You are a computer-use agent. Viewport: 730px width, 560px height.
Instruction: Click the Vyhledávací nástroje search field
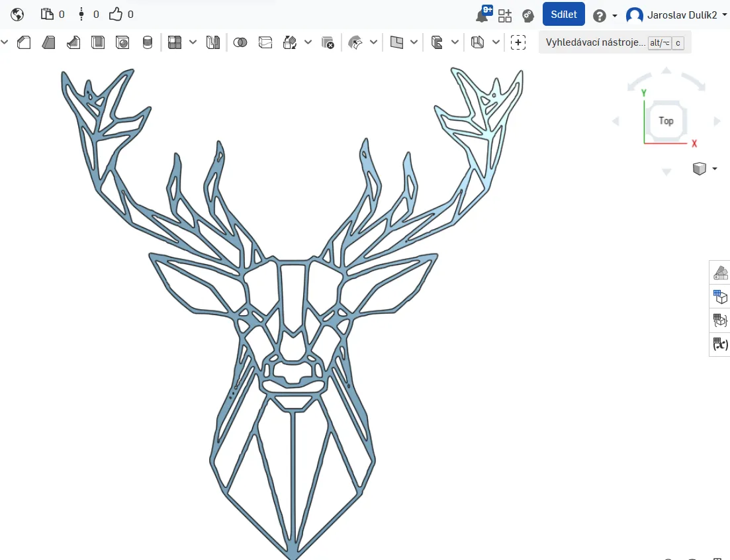(x=594, y=43)
